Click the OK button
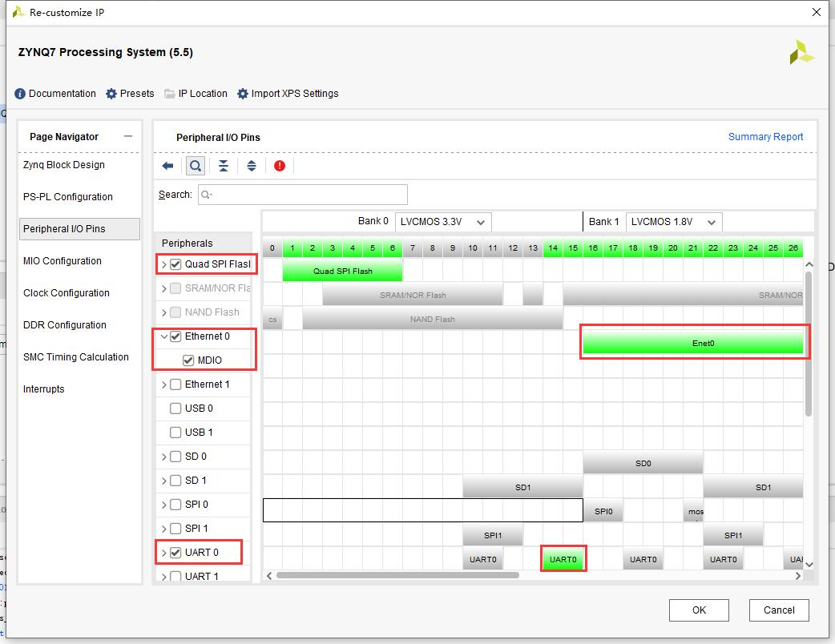This screenshot has height=644, width=835. pyautogui.click(x=699, y=610)
